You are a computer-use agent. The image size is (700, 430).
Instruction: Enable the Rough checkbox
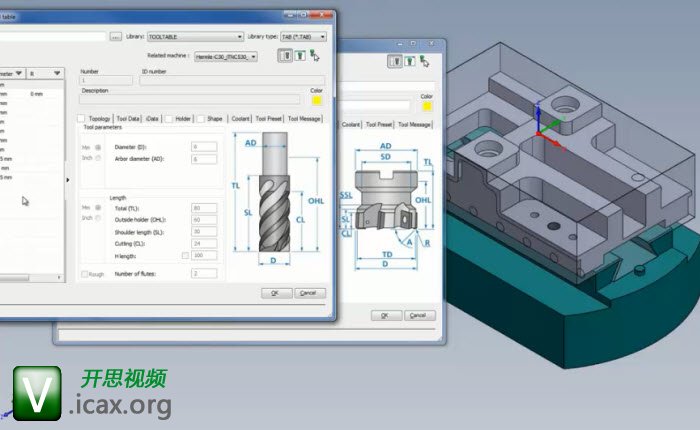click(x=84, y=274)
